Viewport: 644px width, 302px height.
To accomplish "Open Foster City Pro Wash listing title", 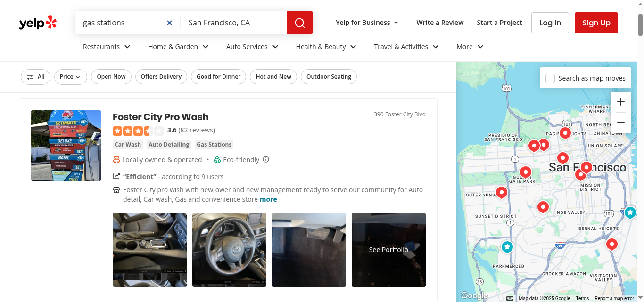I will (x=160, y=117).
